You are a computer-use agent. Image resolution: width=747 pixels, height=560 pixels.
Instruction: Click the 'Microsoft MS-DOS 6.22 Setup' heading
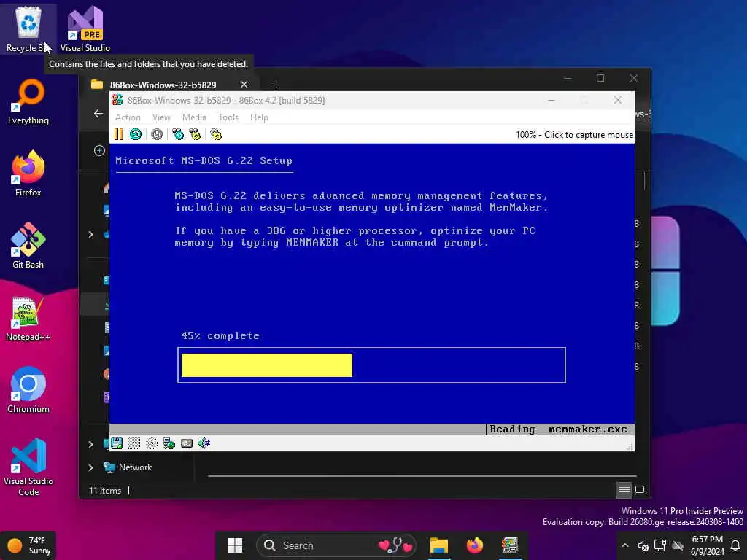[x=204, y=160]
